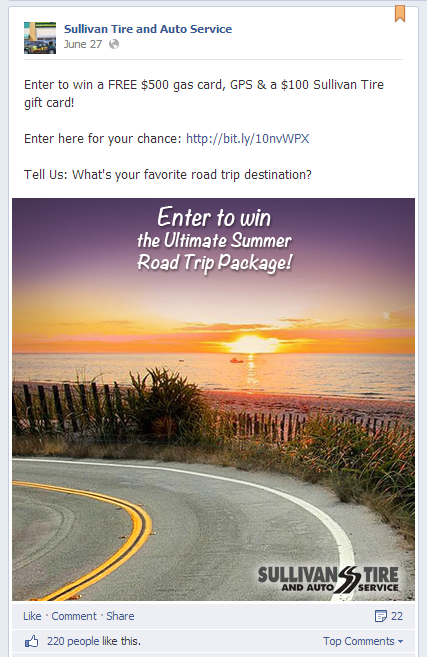Click Comment under the post
Image resolution: width=427 pixels, height=657 pixels.
click(74, 616)
